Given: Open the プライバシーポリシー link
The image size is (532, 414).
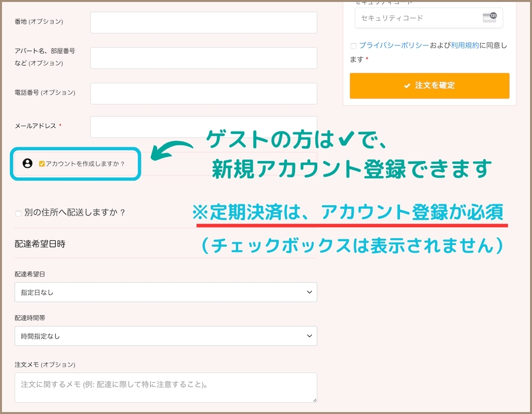Looking at the screenshot, I should coord(394,45).
